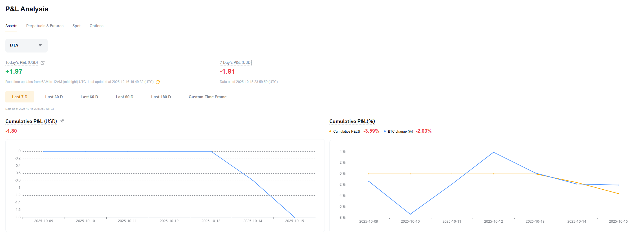This screenshot has width=644, height=232.
Task: Click share icon beside Cumulative P&L (USD)
Action: (x=62, y=121)
